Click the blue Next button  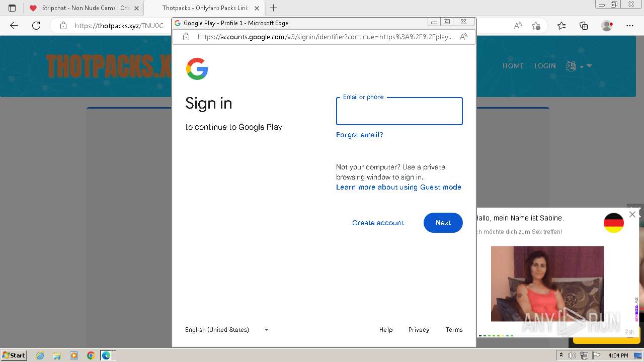coord(443,223)
